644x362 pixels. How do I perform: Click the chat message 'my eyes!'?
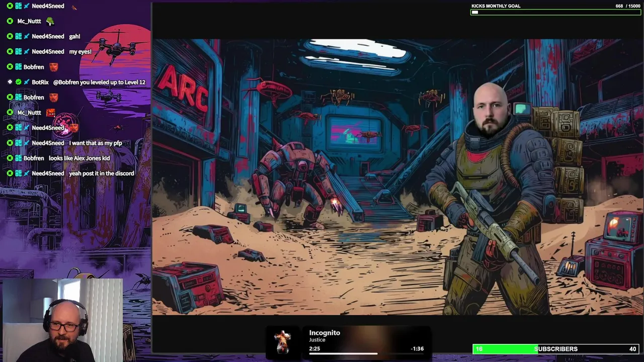[x=80, y=52]
